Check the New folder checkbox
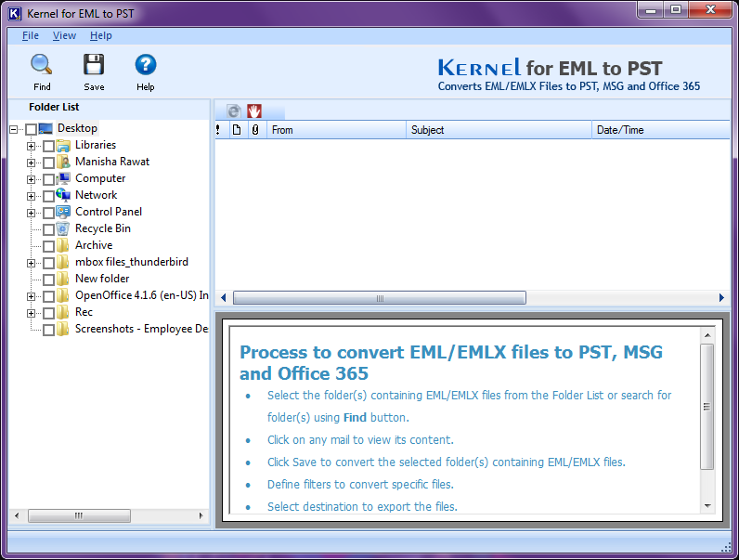This screenshot has width=739, height=560. (x=48, y=280)
